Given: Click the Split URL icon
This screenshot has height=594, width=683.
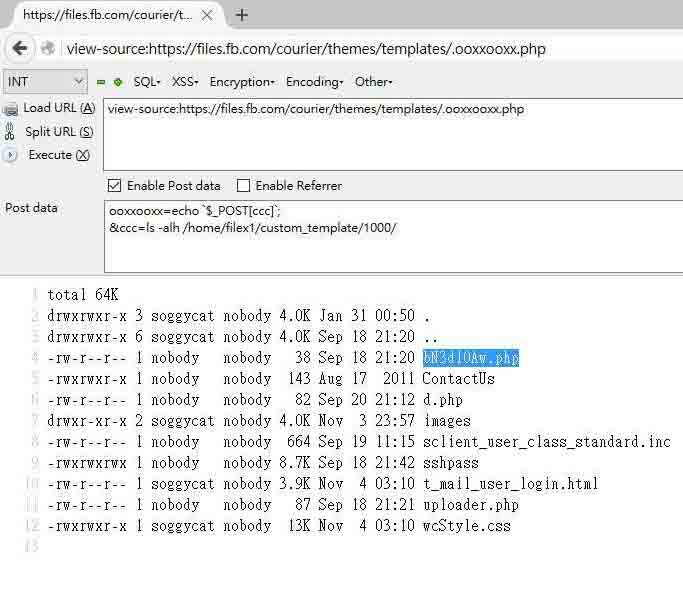Looking at the screenshot, I should point(11,132).
